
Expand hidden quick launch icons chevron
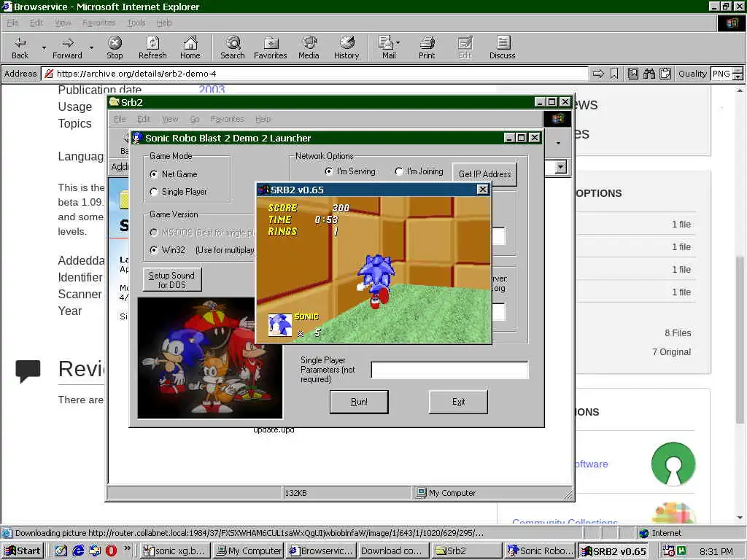tap(127, 548)
